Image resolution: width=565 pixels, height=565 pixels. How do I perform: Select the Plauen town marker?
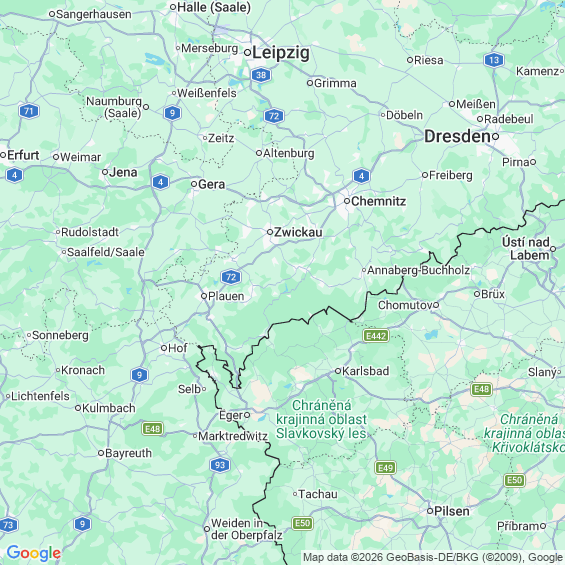204,296
